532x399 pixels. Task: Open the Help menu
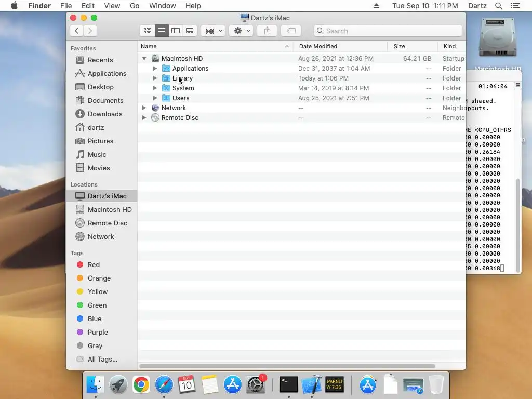click(193, 6)
